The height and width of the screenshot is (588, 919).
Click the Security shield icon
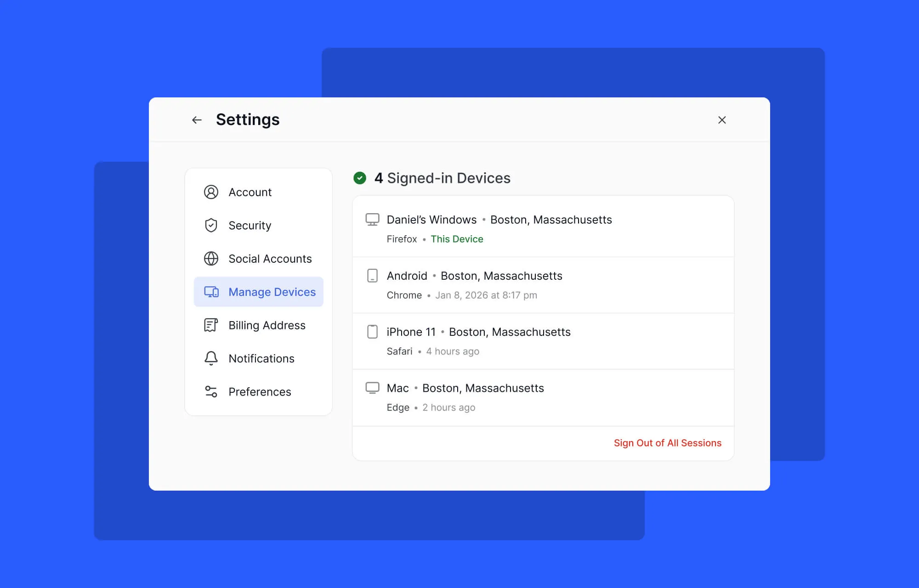[x=211, y=225]
